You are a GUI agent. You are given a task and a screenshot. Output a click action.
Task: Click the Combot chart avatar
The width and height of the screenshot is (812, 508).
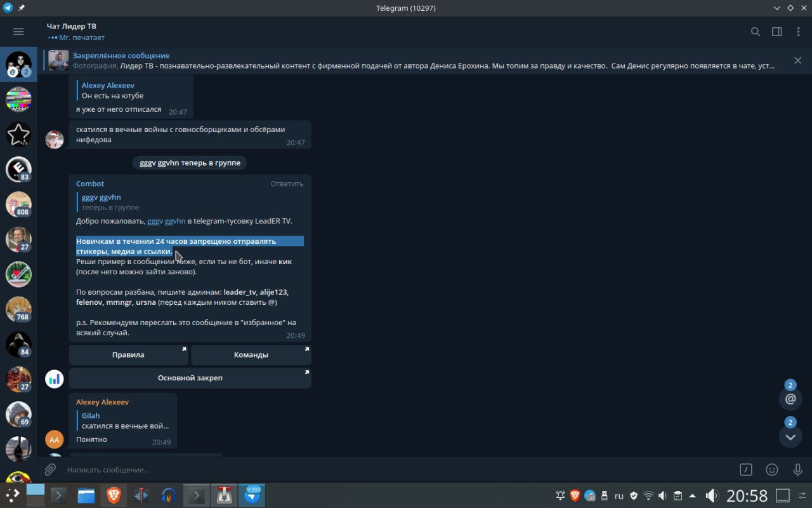(x=55, y=379)
